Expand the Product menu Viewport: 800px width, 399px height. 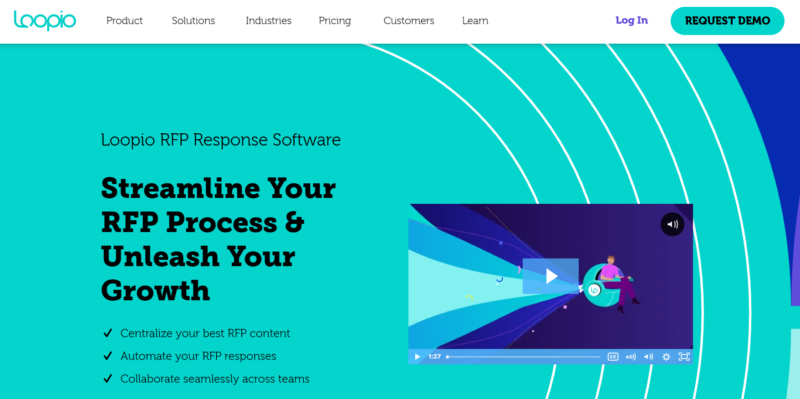(124, 21)
